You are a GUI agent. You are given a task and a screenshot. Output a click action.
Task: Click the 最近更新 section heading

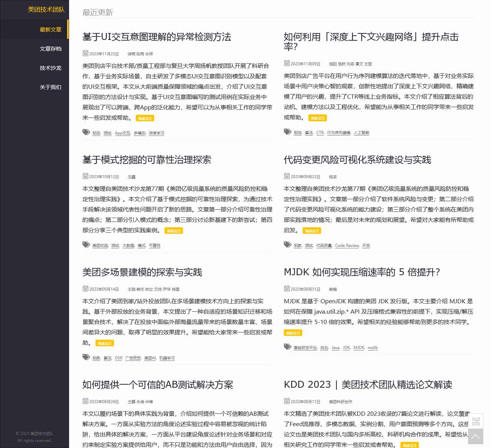98,12
